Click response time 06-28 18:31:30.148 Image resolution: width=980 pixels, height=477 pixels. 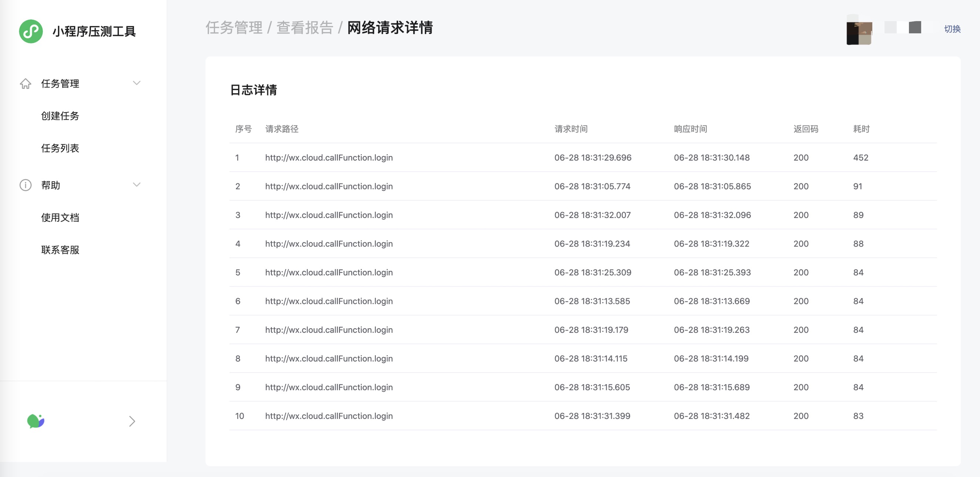click(x=712, y=158)
